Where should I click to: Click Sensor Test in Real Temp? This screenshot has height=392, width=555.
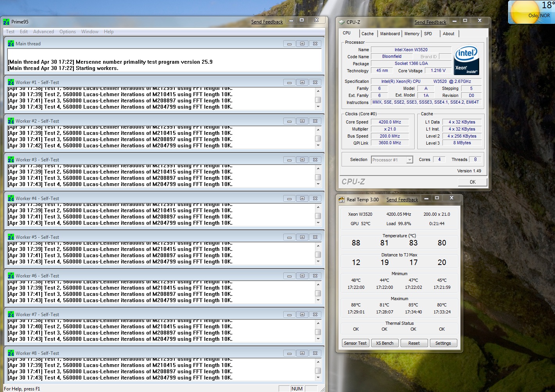pos(355,343)
